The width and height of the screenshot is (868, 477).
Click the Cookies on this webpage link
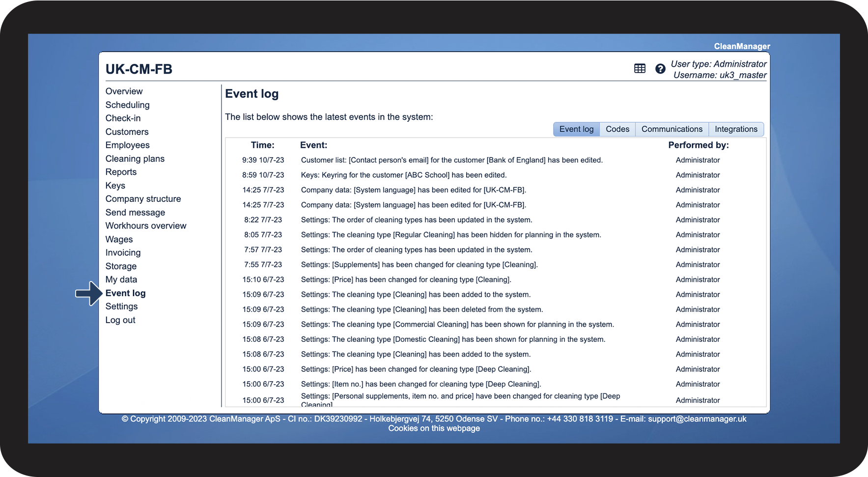tap(434, 428)
